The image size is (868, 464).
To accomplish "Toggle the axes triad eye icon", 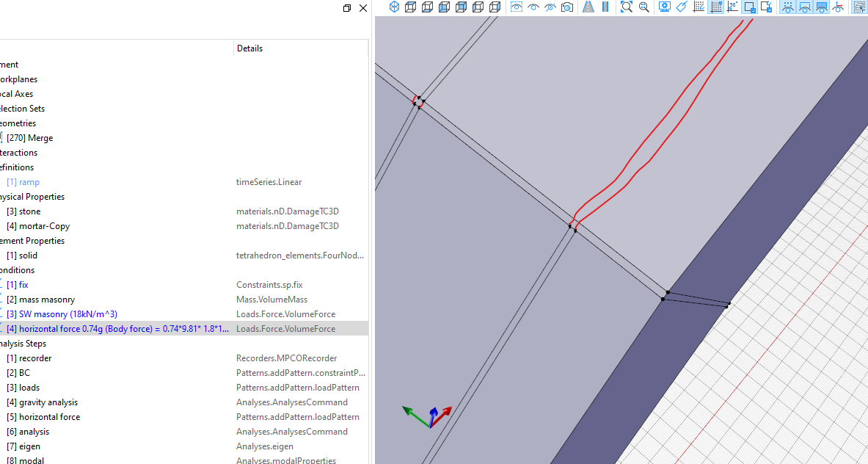I will point(839,7).
